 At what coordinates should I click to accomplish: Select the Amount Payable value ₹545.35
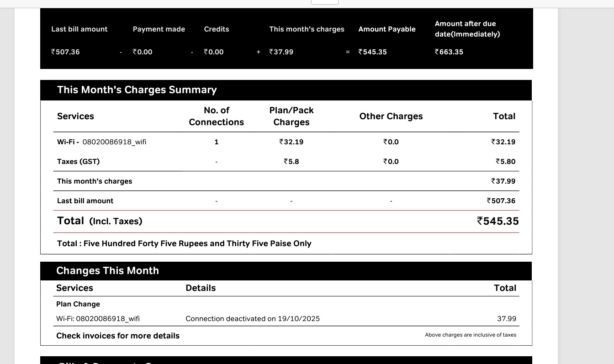tap(372, 52)
